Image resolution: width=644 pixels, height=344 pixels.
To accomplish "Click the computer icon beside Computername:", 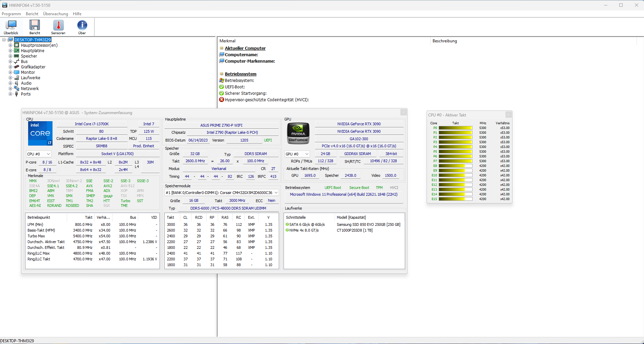I will tap(222, 55).
